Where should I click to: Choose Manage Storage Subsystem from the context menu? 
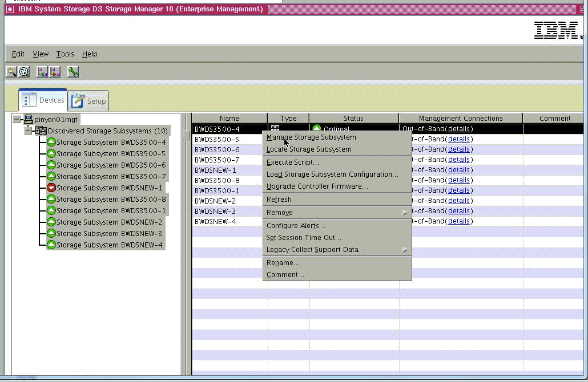point(311,137)
